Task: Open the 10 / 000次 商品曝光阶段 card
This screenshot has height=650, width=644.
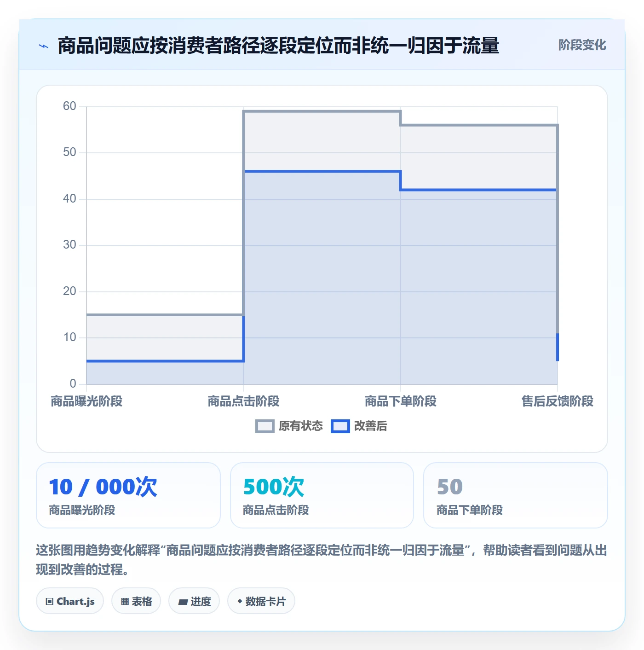Action: pos(128,495)
